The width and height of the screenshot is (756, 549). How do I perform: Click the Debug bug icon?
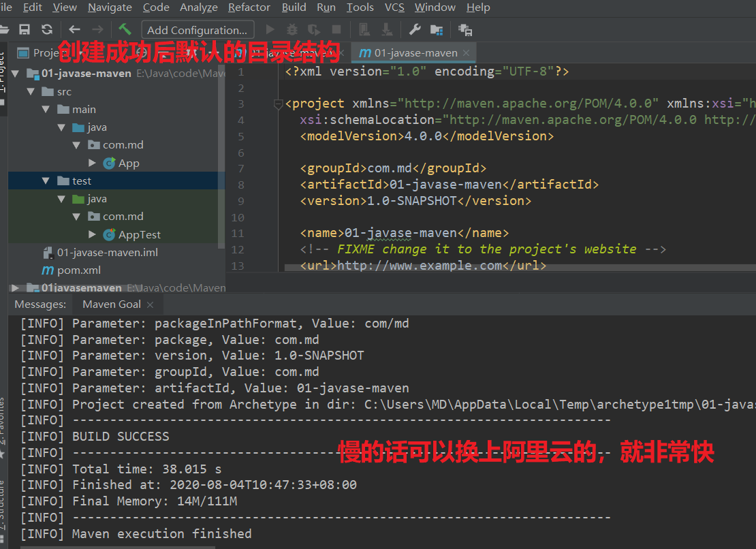[292, 29]
